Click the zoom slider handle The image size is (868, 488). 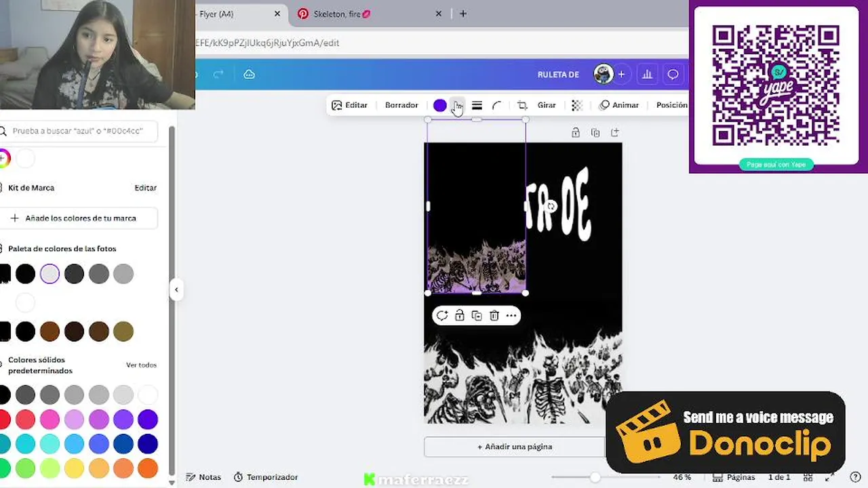pyautogui.click(x=595, y=477)
